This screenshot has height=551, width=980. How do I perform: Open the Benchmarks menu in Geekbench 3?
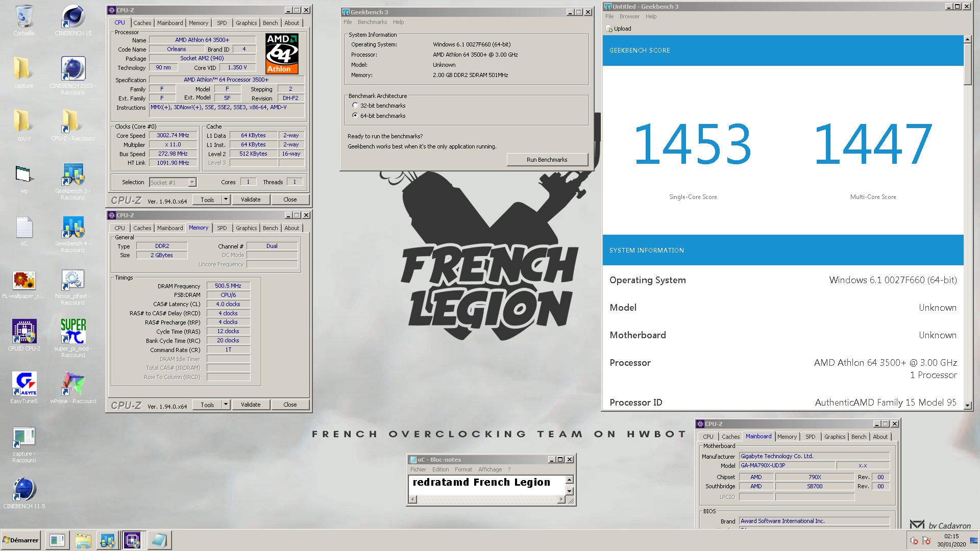(372, 22)
